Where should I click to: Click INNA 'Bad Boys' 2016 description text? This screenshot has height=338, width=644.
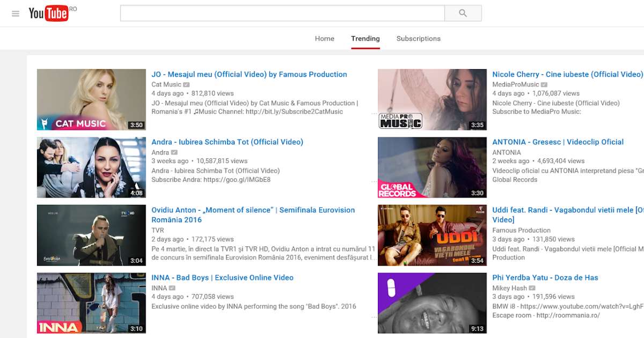click(254, 307)
